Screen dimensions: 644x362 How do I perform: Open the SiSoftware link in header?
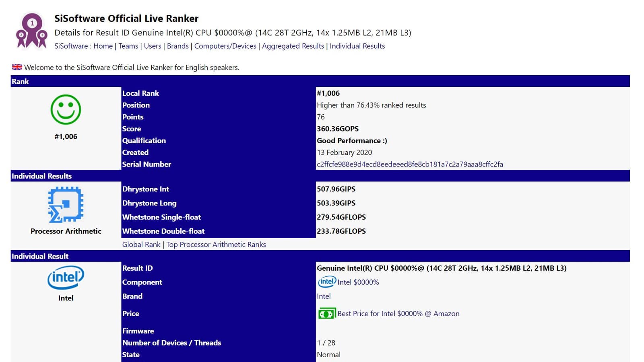pyautogui.click(x=71, y=46)
